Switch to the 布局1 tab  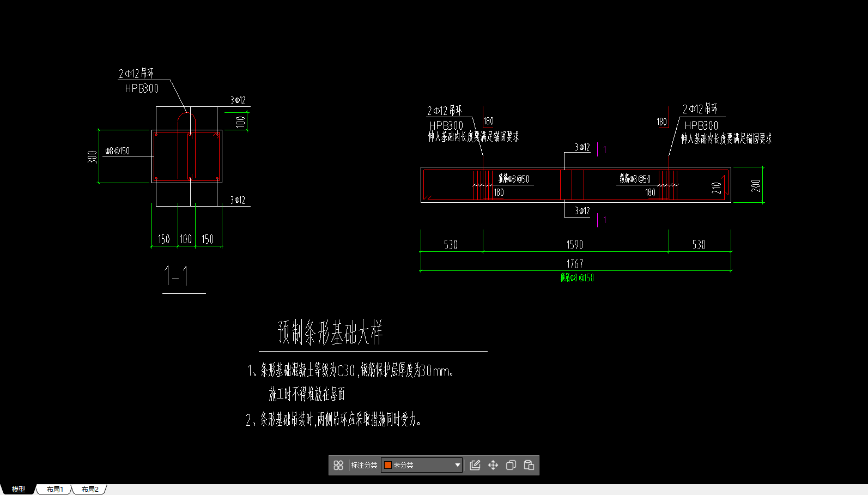[54, 490]
